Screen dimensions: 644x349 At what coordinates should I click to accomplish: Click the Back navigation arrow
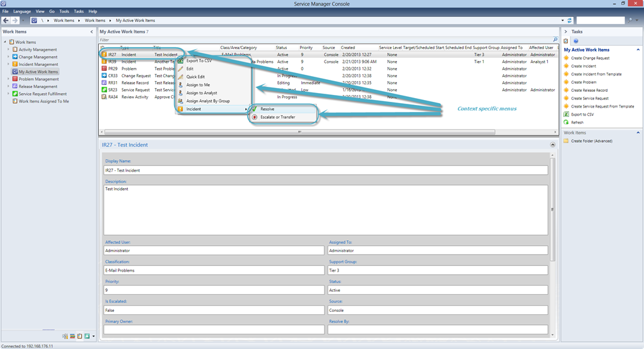point(6,20)
